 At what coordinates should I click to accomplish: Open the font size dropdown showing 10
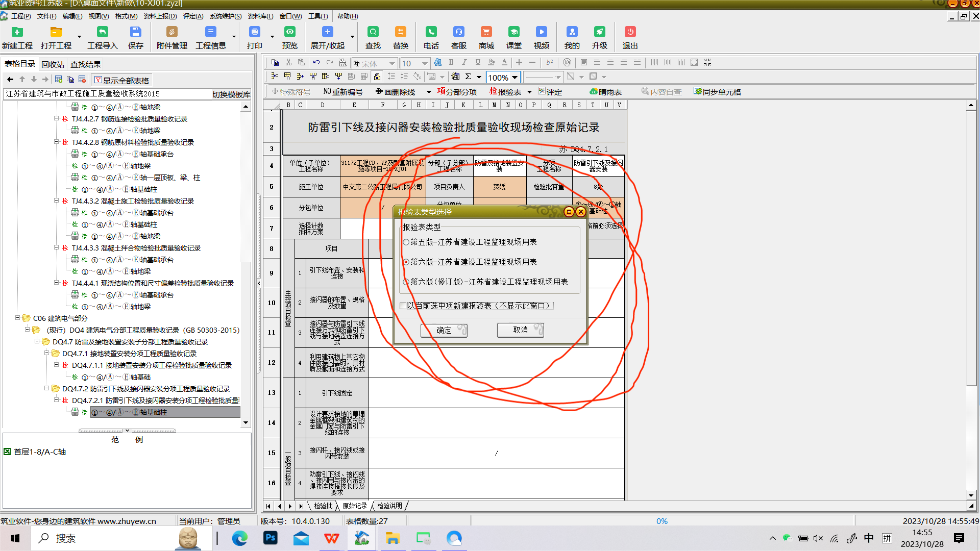pyautogui.click(x=425, y=64)
